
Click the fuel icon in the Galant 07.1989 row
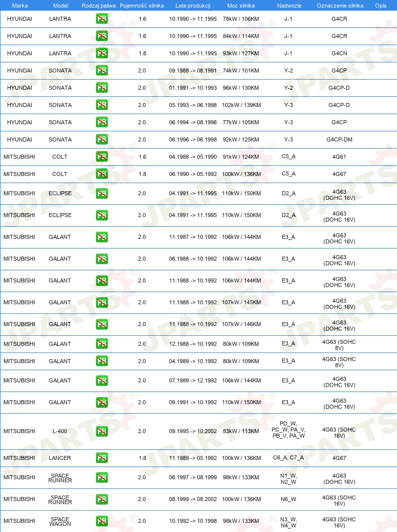point(102,381)
